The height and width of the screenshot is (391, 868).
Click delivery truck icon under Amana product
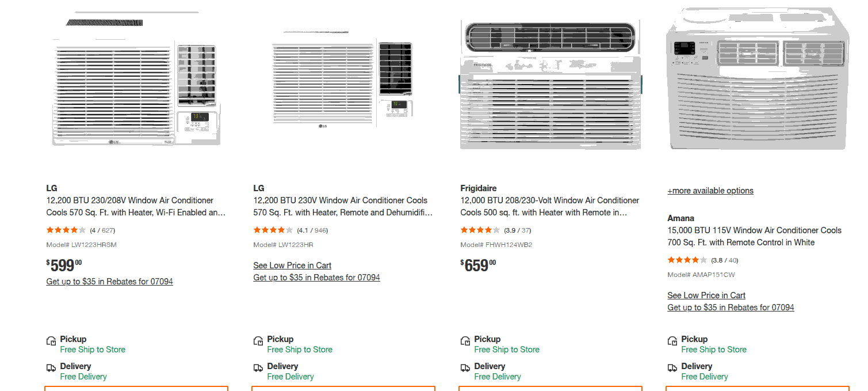672,368
